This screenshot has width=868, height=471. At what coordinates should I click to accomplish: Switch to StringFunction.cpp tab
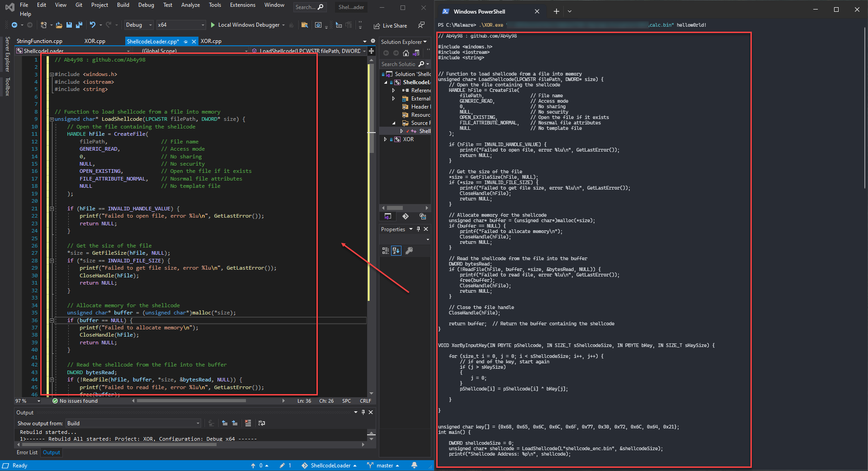pos(40,41)
